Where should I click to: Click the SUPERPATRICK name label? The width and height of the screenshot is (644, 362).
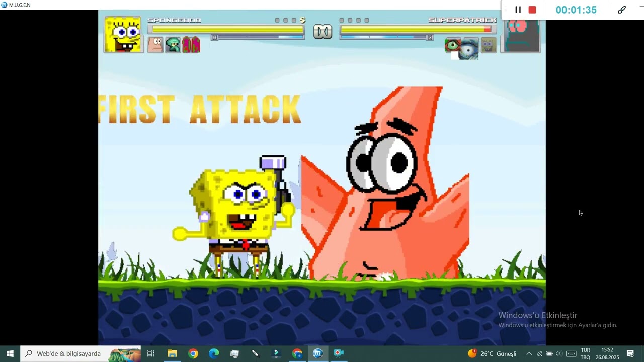click(x=462, y=20)
